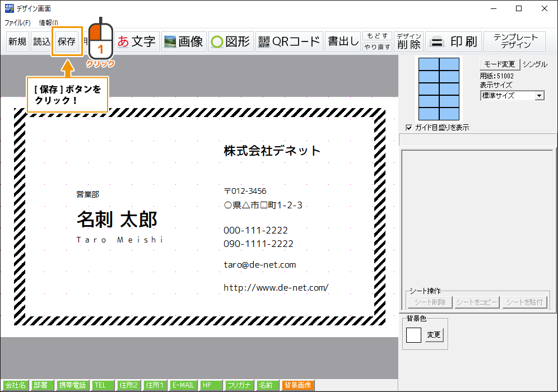Click the empty sheet list panel
558x392 pixels.
[477, 219]
